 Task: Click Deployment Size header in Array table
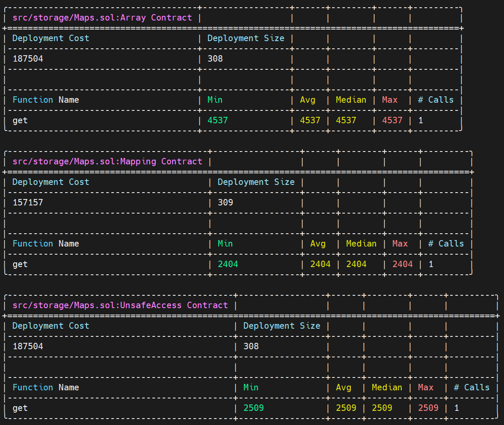click(246, 38)
